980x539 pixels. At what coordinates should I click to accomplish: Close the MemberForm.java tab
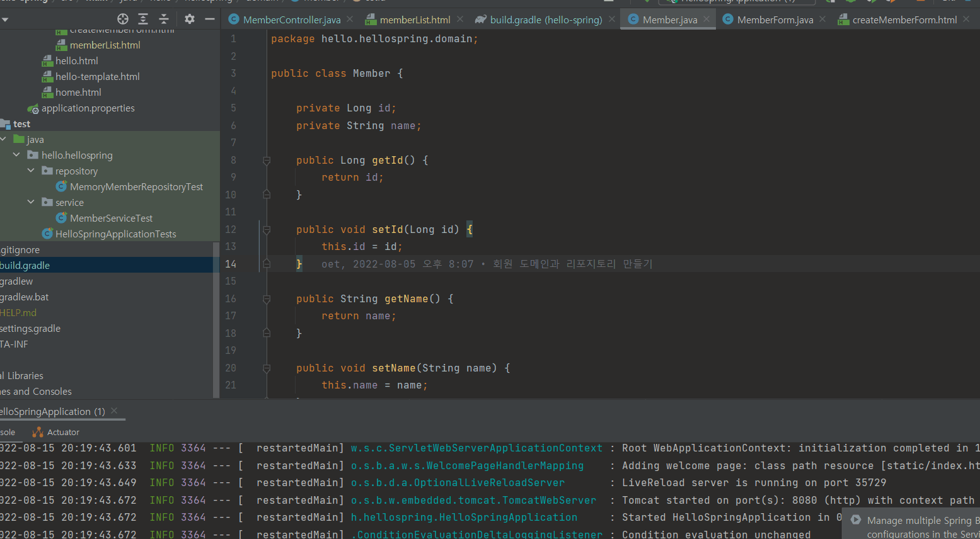(822, 20)
